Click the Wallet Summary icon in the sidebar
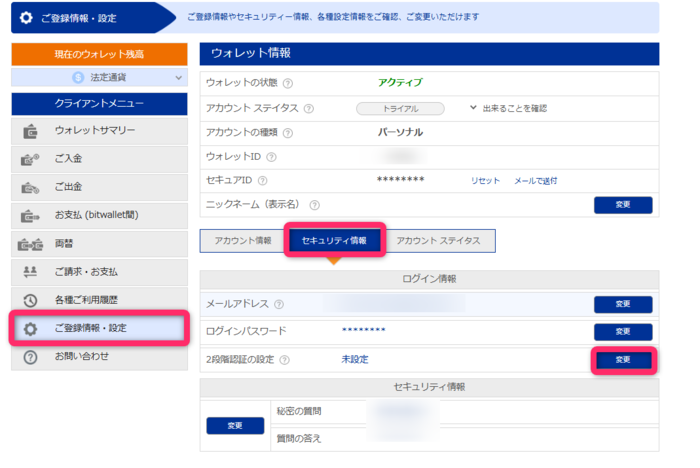 (x=30, y=131)
